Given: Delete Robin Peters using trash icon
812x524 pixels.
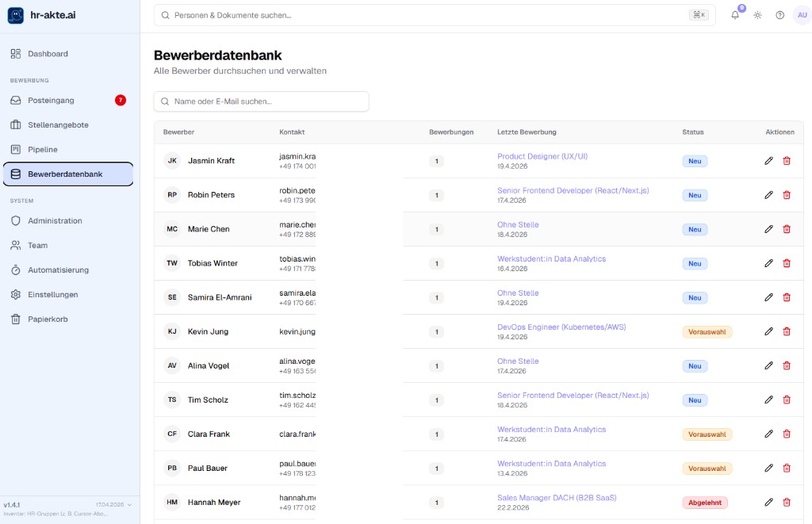Looking at the screenshot, I should tap(787, 195).
